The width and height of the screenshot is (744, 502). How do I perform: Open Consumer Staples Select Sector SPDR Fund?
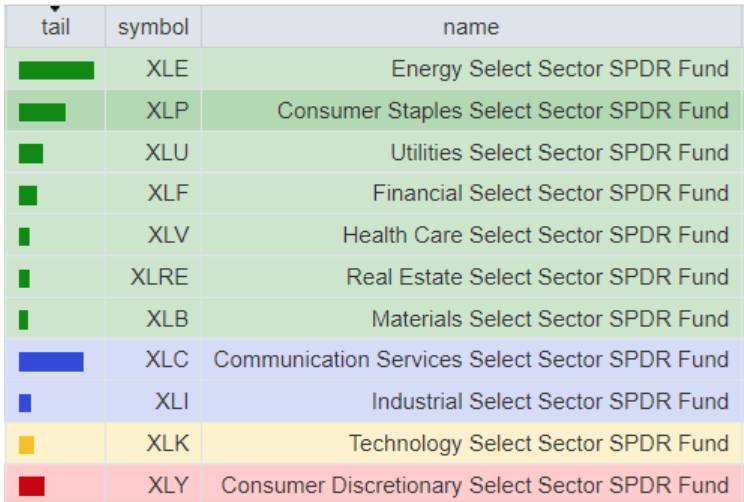(x=503, y=111)
